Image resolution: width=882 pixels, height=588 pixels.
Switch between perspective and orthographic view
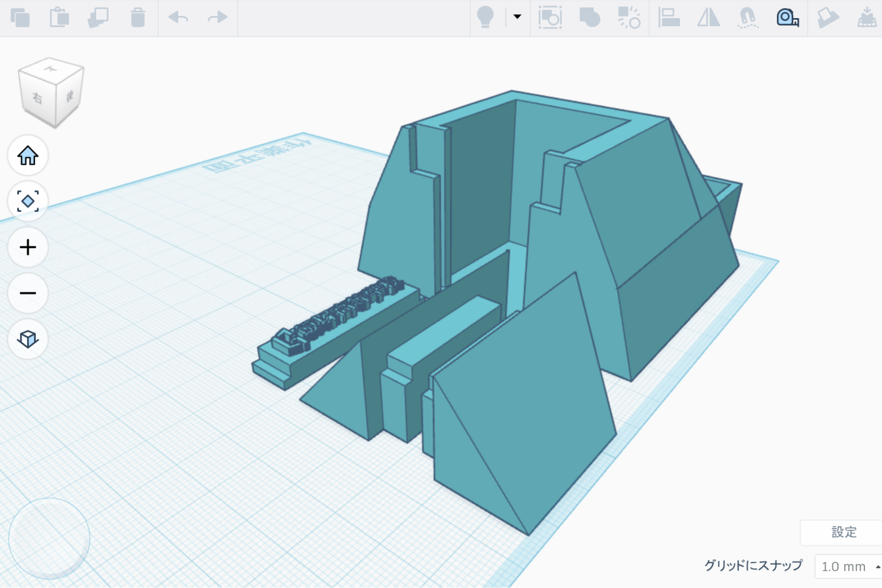pos(28,339)
